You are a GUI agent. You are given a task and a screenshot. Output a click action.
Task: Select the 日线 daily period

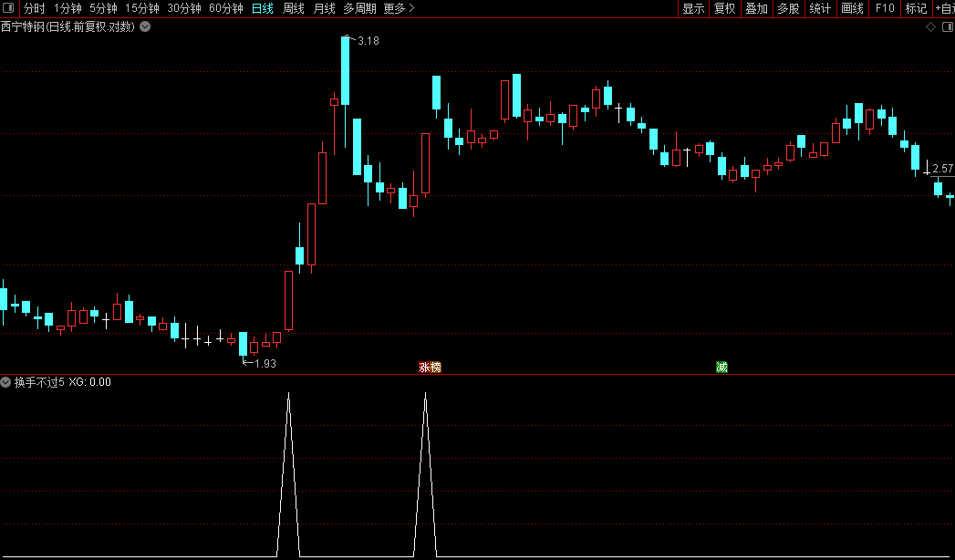[263, 8]
